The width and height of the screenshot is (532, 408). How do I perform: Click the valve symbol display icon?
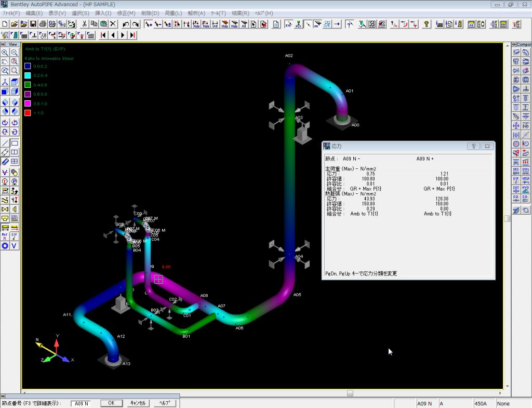pyautogui.click(x=5, y=209)
